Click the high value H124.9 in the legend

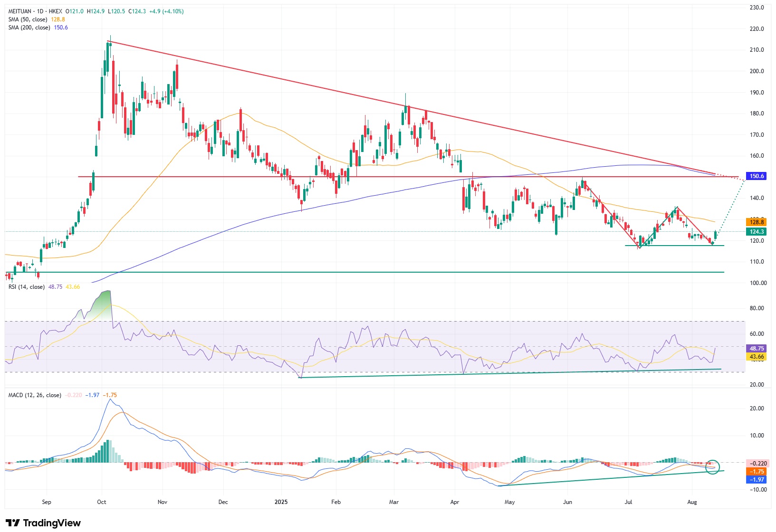(x=96, y=11)
